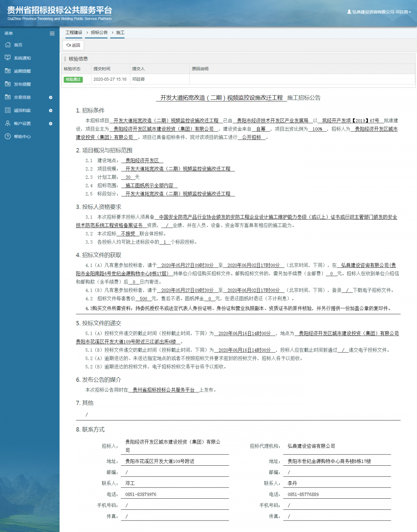Collapse the sidebar with hamburger icon

pyautogui.click(x=52, y=33)
